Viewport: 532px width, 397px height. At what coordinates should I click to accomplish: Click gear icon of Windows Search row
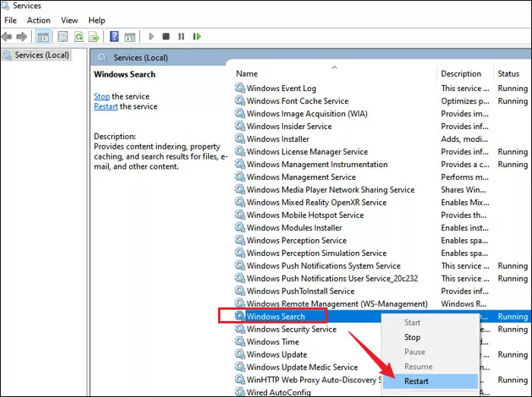point(240,316)
